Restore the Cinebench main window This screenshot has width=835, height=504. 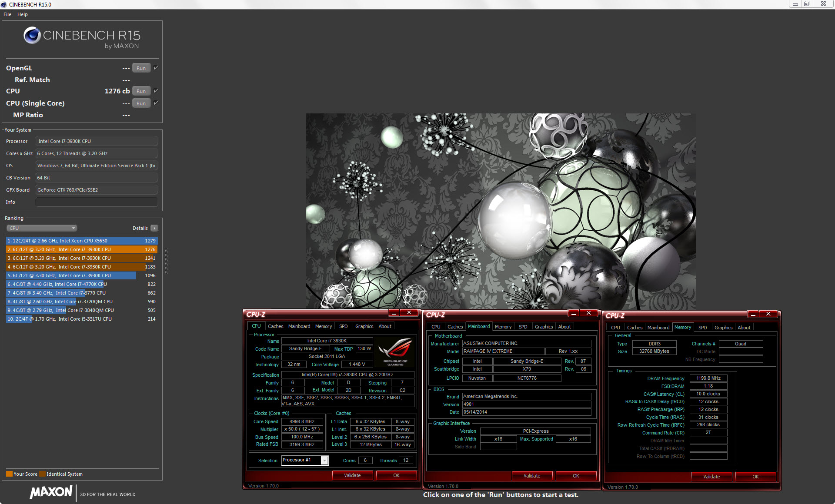(x=806, y=4)
